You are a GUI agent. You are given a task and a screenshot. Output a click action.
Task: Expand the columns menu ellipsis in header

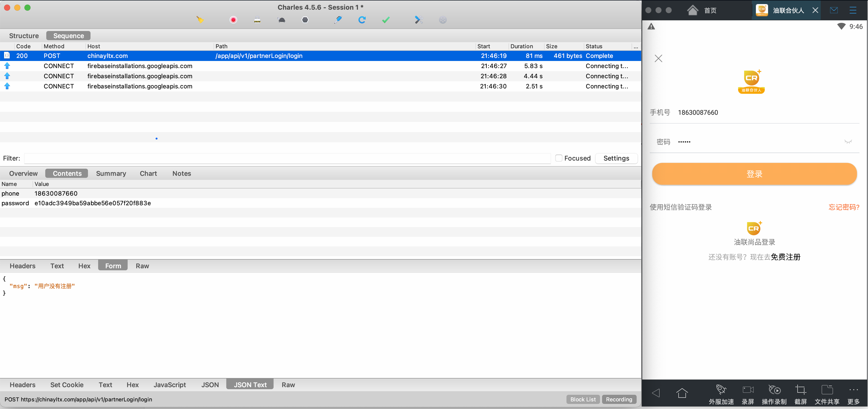click(x=636, y=46)
